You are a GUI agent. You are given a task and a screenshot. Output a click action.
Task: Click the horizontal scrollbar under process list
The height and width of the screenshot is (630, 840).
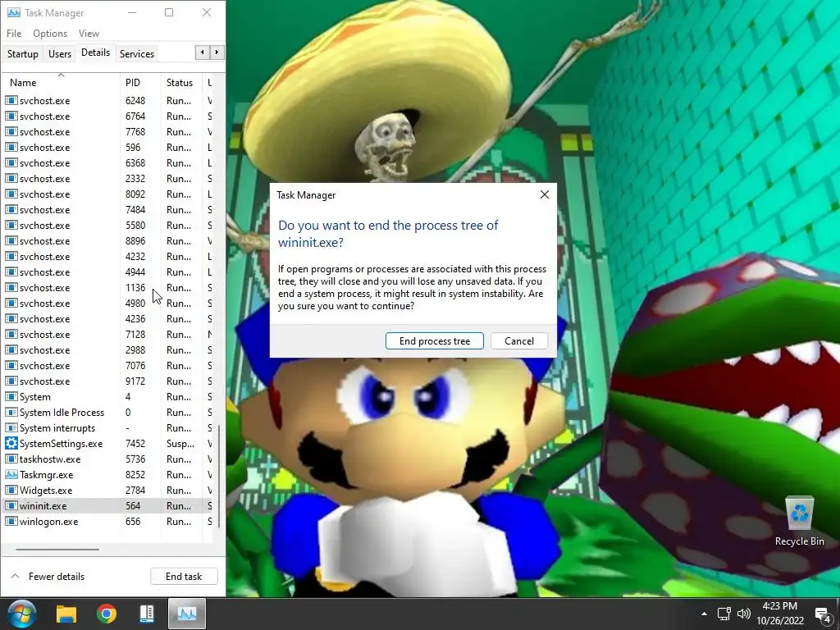[x=57, y=549]
